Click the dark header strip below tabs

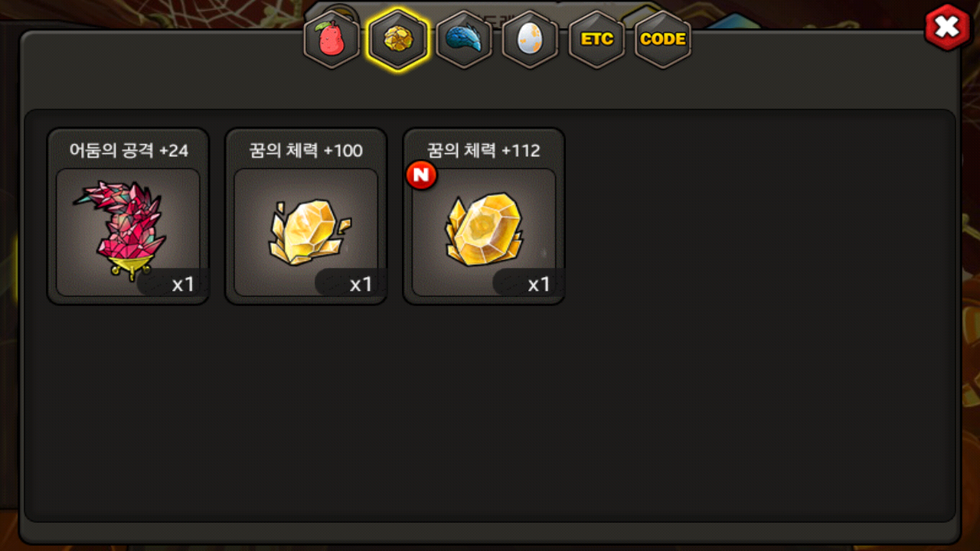pyautogui.click(x=490, y=88)
